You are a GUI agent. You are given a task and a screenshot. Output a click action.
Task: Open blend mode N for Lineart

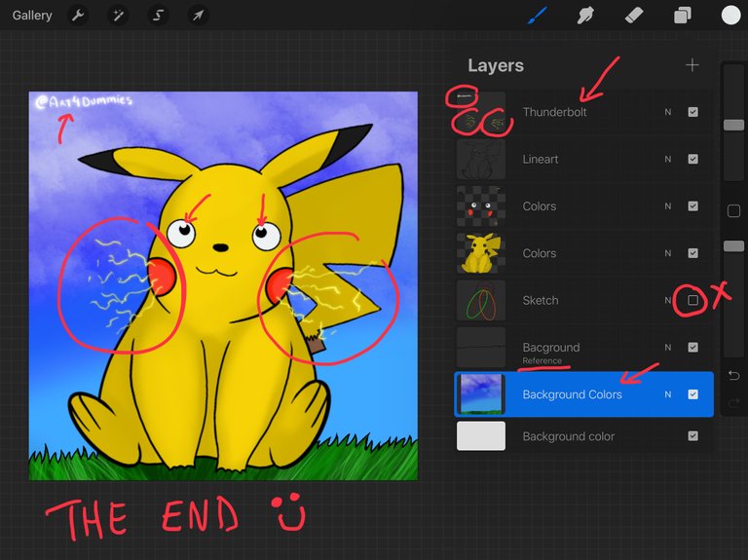click(x=668, y=160)
